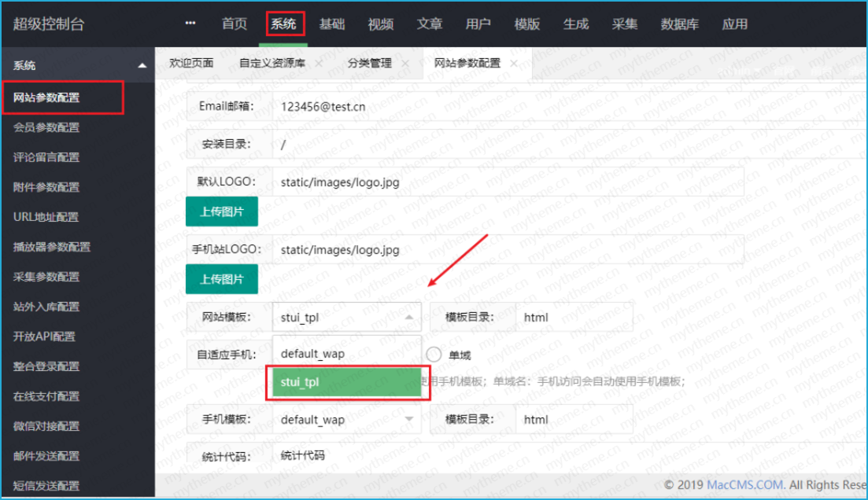Click the 统计代码 text area
The height and width of the screenshot is (500, 868).
coord(569,457)
